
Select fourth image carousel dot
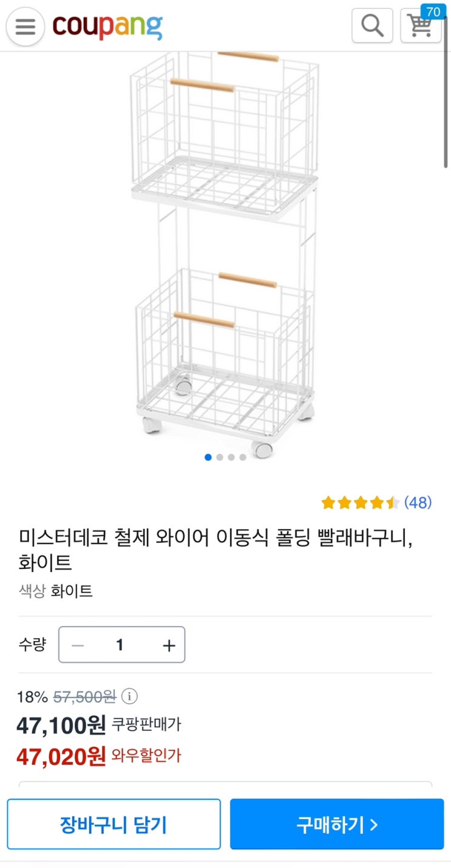pos(243,457)
